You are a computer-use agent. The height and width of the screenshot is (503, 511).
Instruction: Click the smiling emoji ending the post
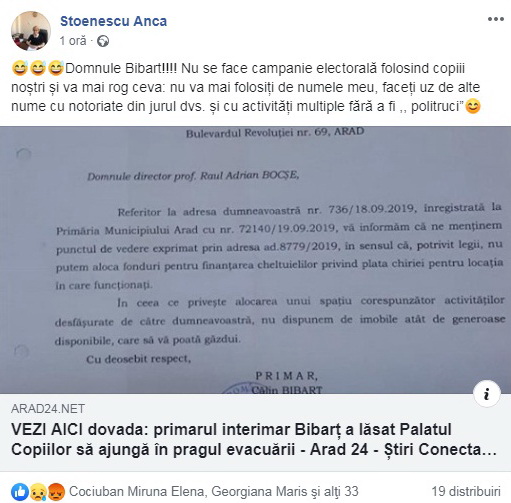click(473, 106)
